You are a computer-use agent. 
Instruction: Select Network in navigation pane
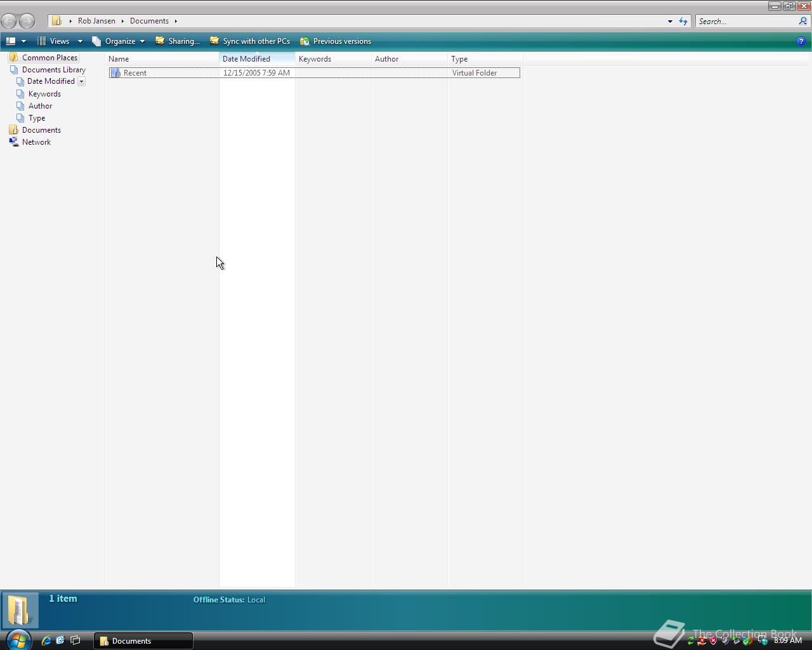point(36,142)
